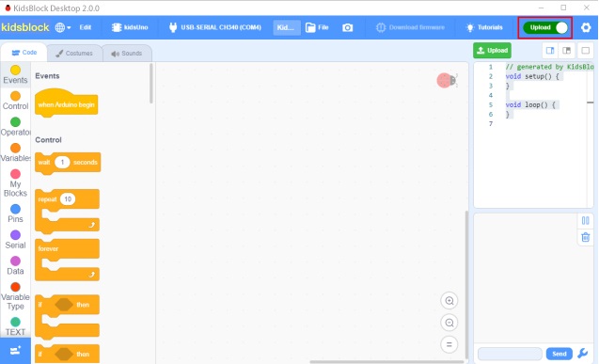
Task: Zoom in the workspace
Action: point(449,301)
